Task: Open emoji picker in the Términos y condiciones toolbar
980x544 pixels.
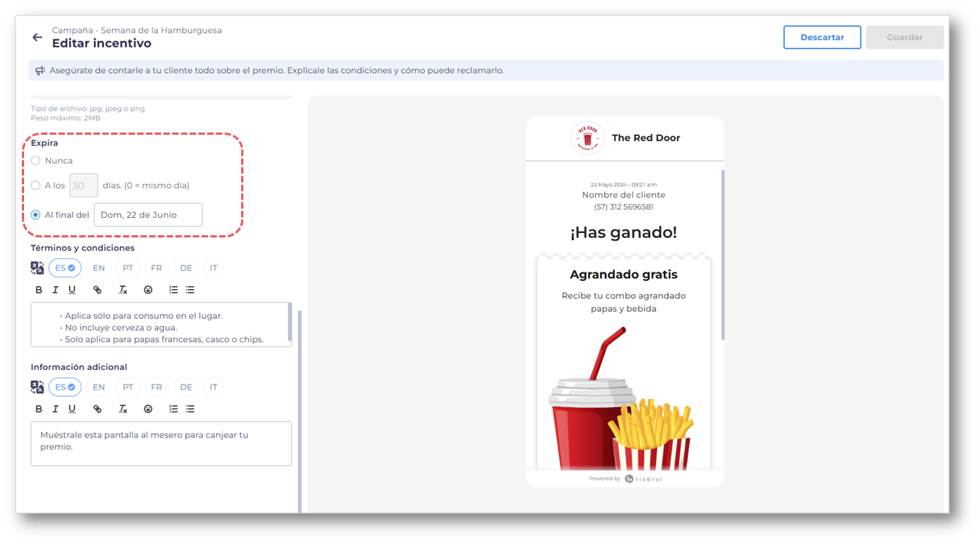Action: [x=148, y=290]
